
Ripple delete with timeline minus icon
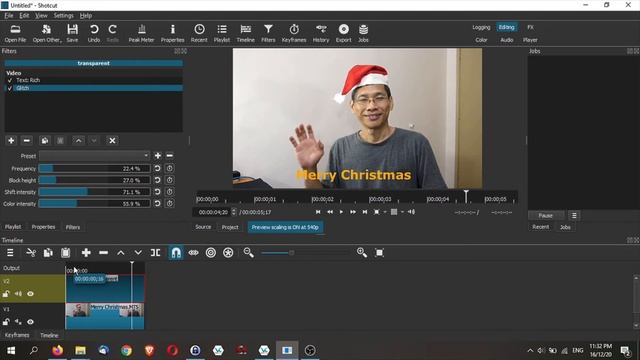point(104,253)
